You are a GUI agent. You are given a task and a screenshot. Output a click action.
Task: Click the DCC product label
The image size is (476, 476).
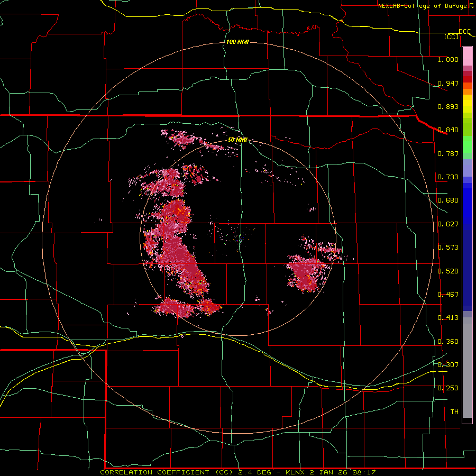pyautogui.click(x=464, y=32)
